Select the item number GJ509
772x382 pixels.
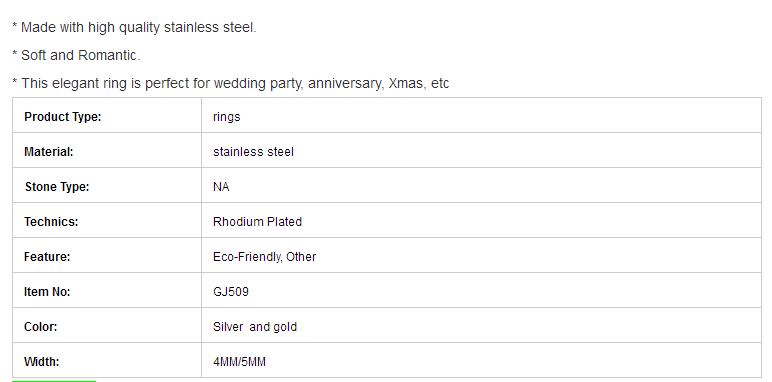[231, 292]
